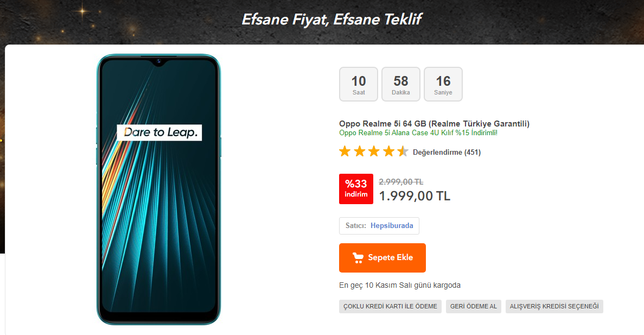The width and height of the screenshot is (644, 335).
Task: Select the GERİ ÖDEME AL tag
Action: pos(474,306)
